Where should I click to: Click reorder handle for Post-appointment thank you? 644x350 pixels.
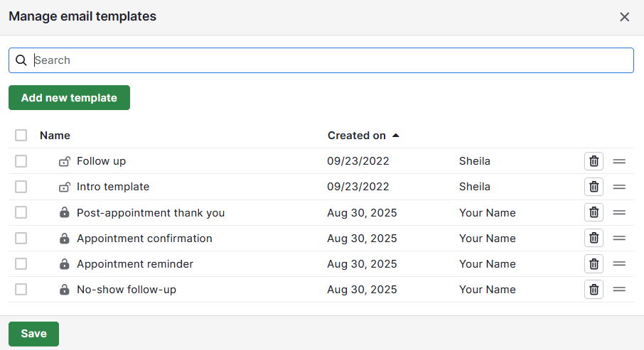click(619, 212)
